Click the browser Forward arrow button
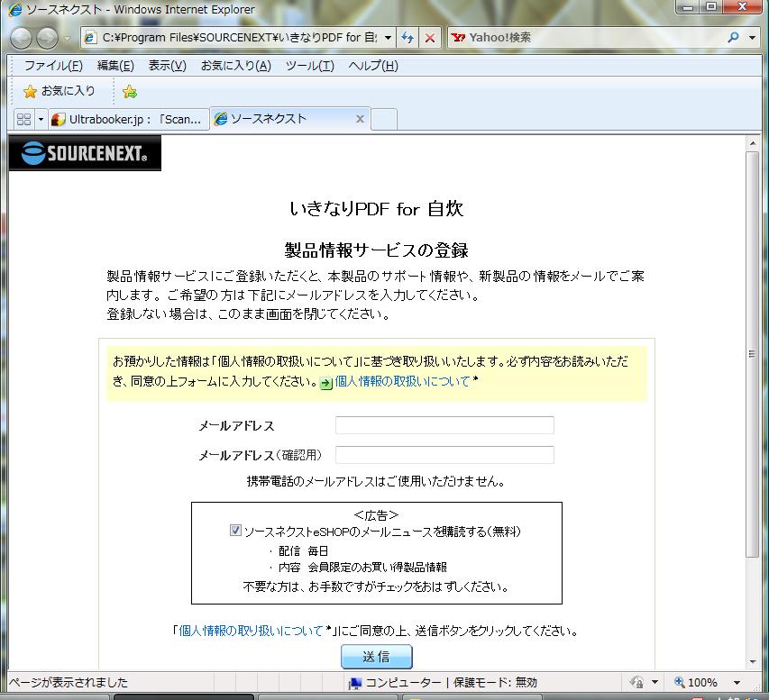Image resolution: width=769 pixels, height=700 pixels. pyautogui.click(x=48, y=38)
